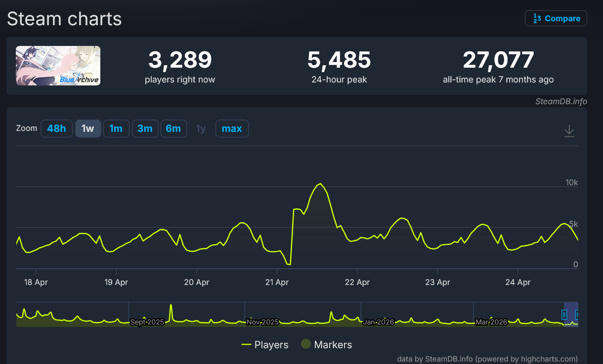Click the Sept 2025 navigator label
The height and width of the screenshot is (364, 603).
(x=147, y=322)
